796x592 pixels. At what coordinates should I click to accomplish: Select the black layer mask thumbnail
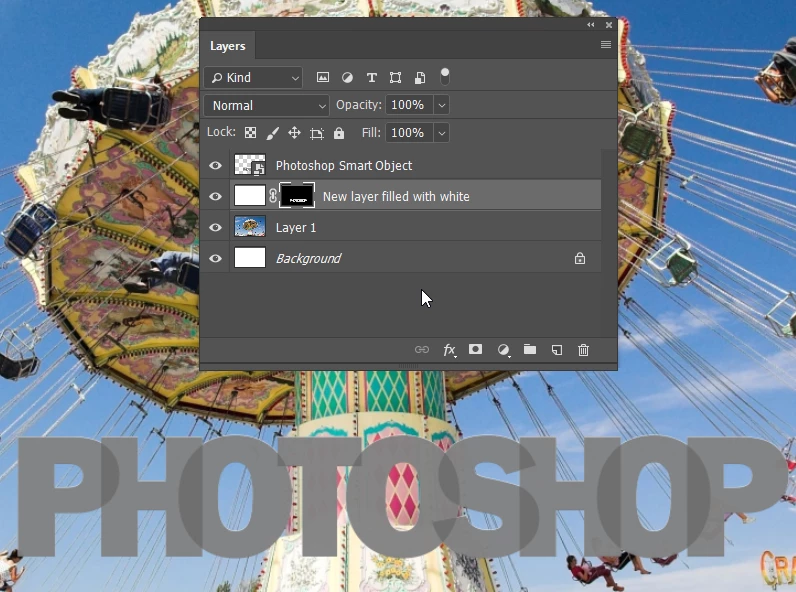click(x=297, y=195)
